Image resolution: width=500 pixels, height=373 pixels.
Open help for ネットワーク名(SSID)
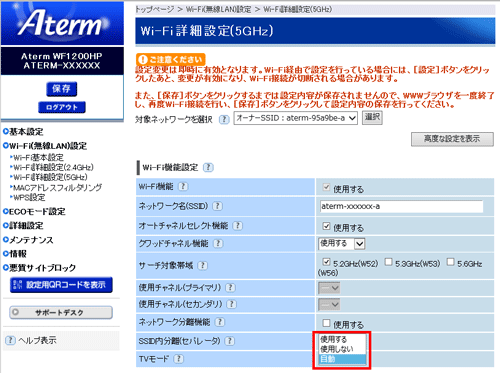[x=217, y=206]
